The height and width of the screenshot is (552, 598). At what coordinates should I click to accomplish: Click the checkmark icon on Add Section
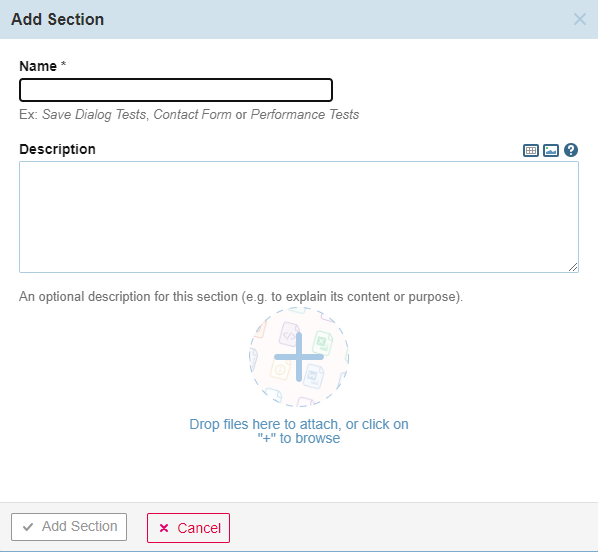pos(27,527)
